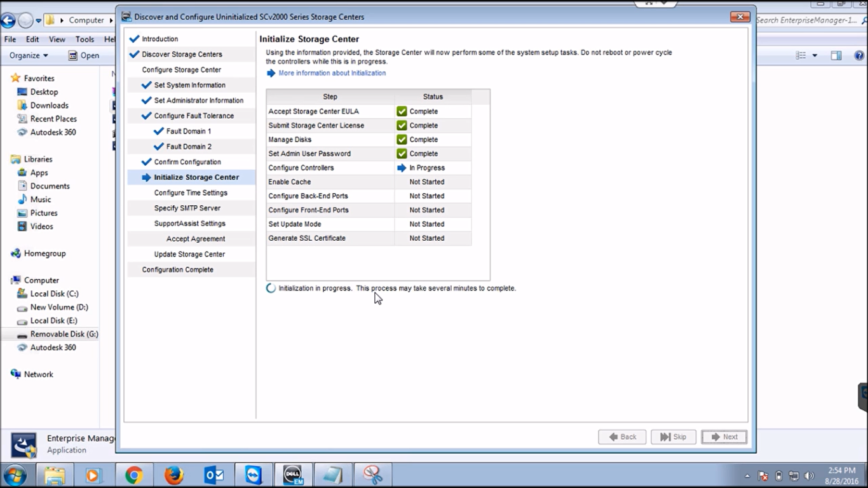Open the Organize dropdown menu
This screenshot has width=868, height=488.
point(28,55)
